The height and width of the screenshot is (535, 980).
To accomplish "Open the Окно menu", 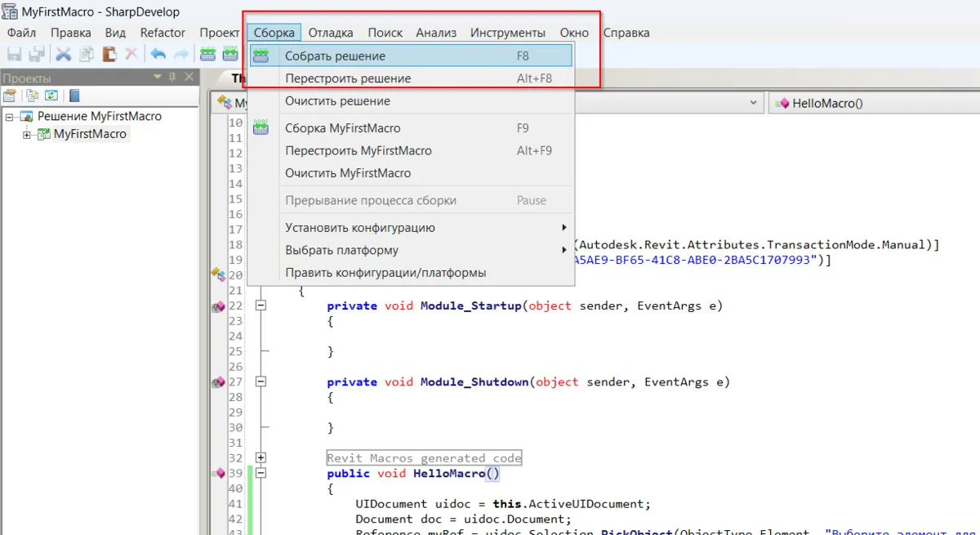I will [574, 33].
